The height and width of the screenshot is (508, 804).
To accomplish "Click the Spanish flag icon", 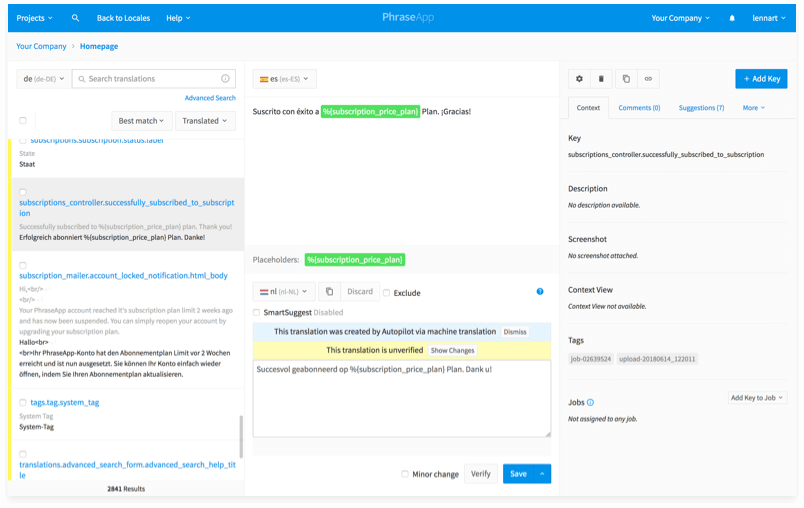I will coord(264,79).
